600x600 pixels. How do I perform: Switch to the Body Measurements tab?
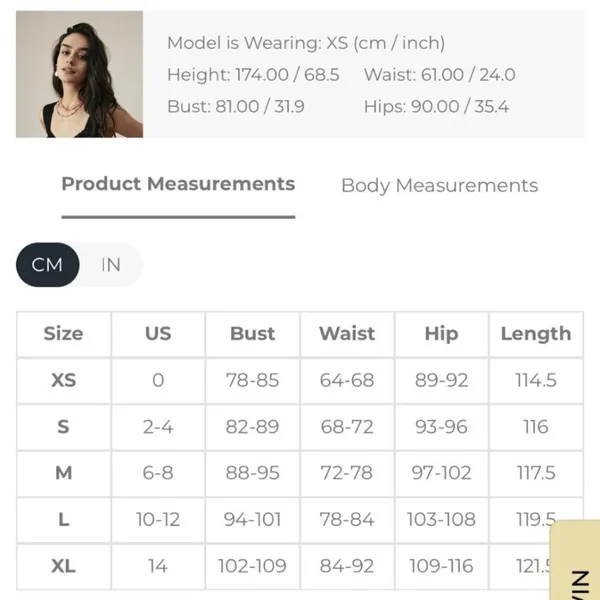(439, 186)
